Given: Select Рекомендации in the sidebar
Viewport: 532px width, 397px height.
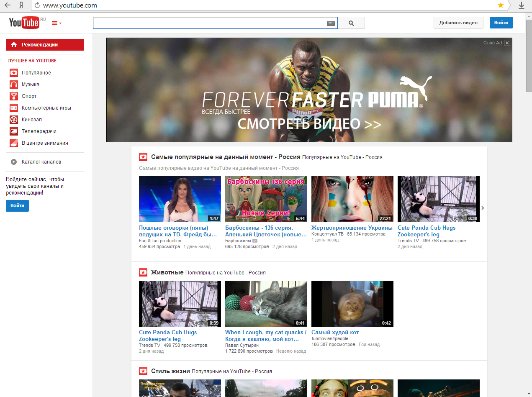Looking at the screenshot, I should point(45,45).
